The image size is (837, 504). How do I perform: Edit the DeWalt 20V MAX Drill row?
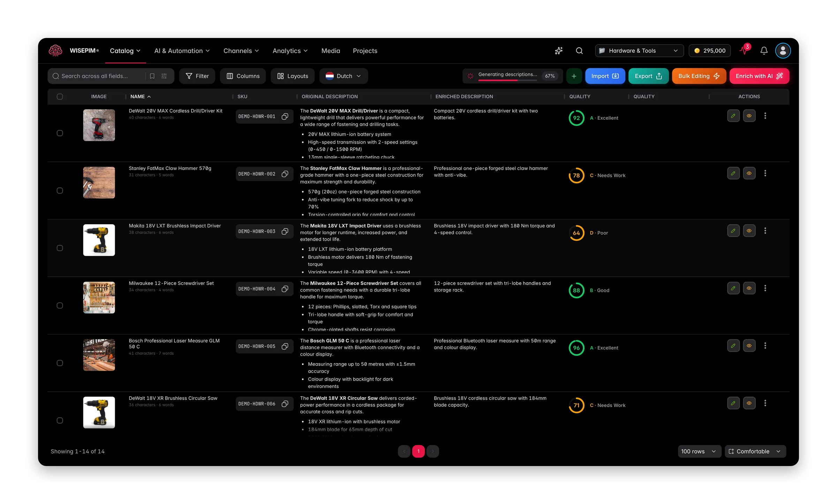click(733, 116)
